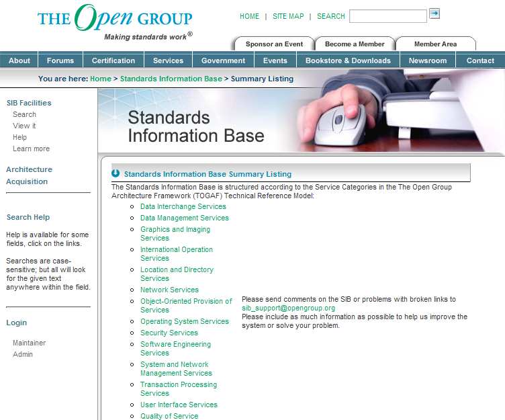The width and height of the screenshot is (505, 420).
Task: Open the Member Area tab
Action: (x=435, y=44)
